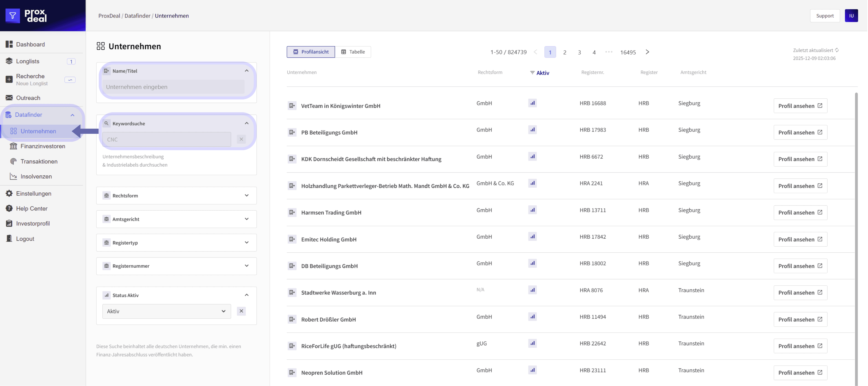Click the Unternehmen eingeben name field
The height and width of the screenshot is (386, 868).
point(174,87)
